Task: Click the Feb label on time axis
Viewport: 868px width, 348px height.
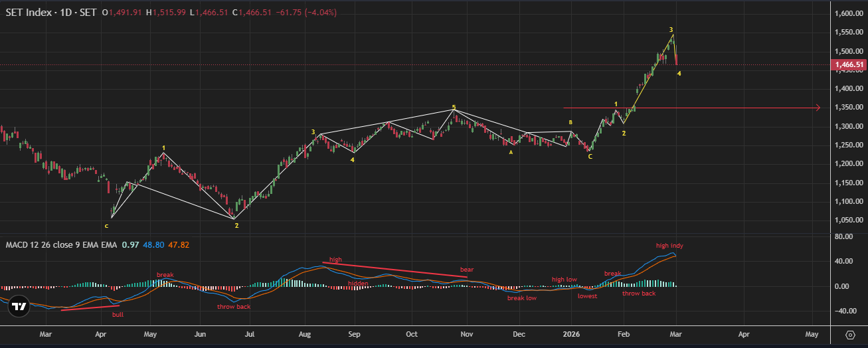Action: point(624,335)
